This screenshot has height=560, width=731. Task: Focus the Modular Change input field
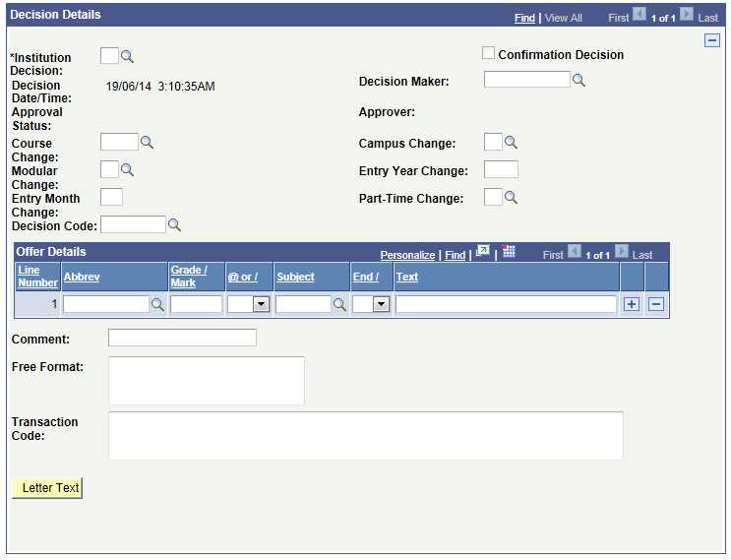tap(109, 169)
